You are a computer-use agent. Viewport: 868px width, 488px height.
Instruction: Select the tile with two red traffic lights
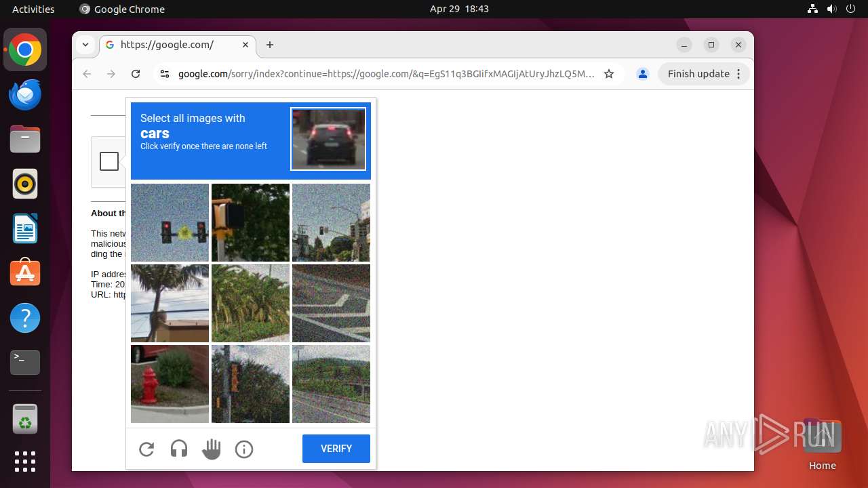click(x=170, y=222)
